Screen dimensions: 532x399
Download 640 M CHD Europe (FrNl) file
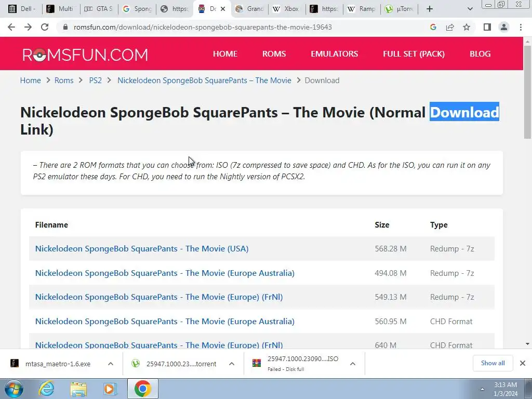[159, 345]
